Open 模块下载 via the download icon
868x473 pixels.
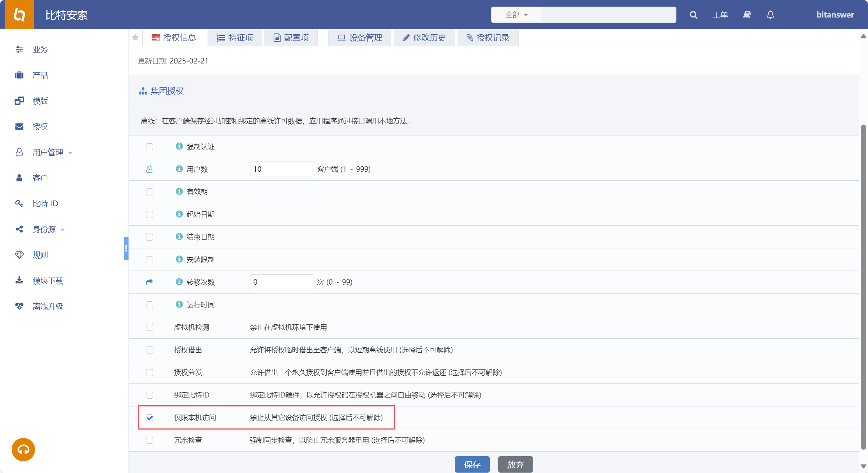click(x=19, y=280)
